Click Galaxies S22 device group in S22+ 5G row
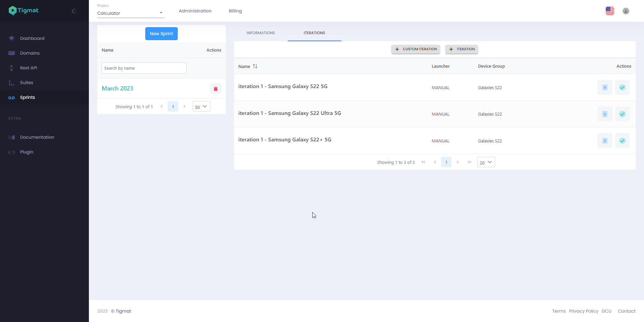644x322 pixels. (490, 141)
